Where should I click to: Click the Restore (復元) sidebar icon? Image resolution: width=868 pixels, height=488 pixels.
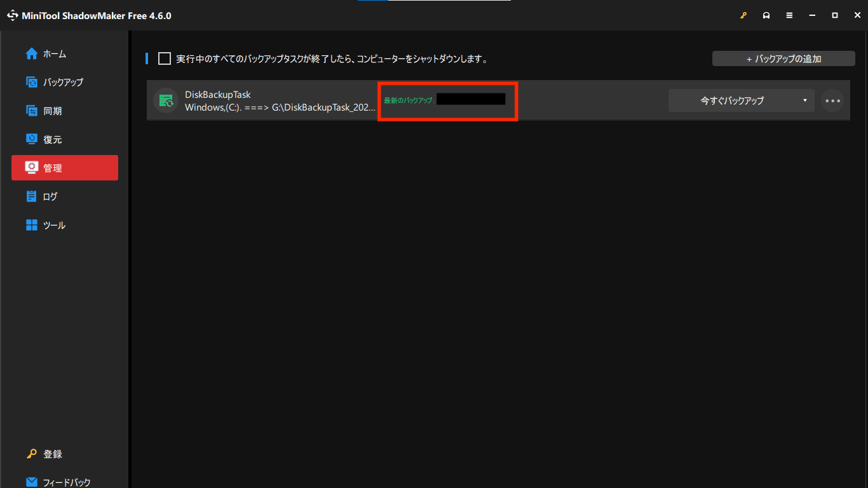click(x=32, y=139)
